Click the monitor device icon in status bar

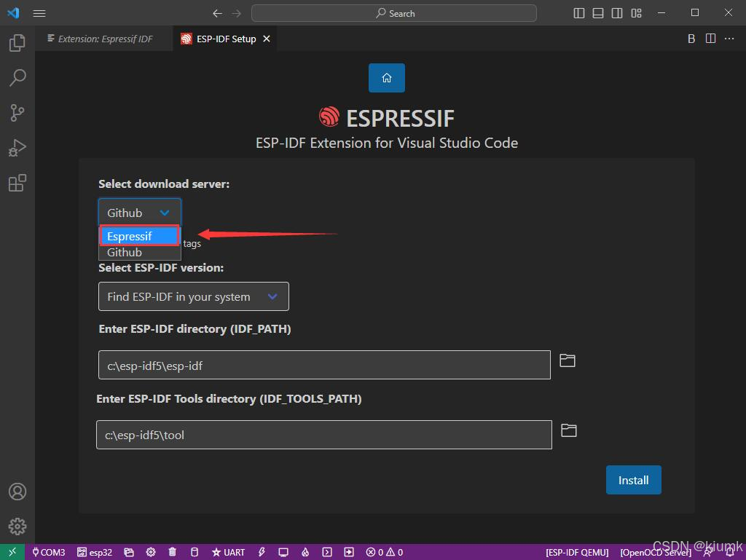283,552
